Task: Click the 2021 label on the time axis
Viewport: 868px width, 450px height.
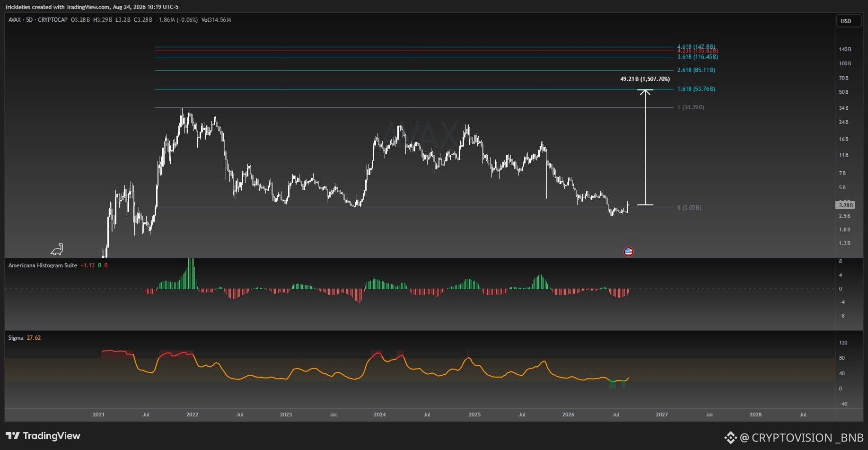Action: [x=98, y=415]
